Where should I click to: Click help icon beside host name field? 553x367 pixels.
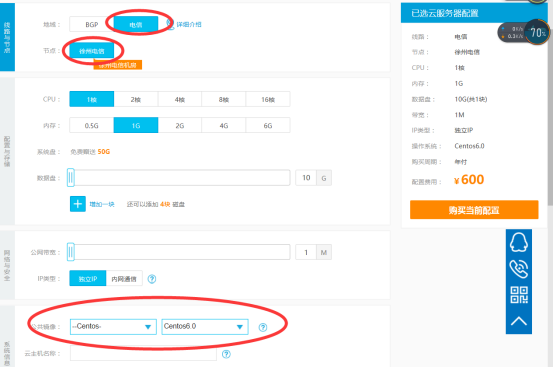pos(226,354)
